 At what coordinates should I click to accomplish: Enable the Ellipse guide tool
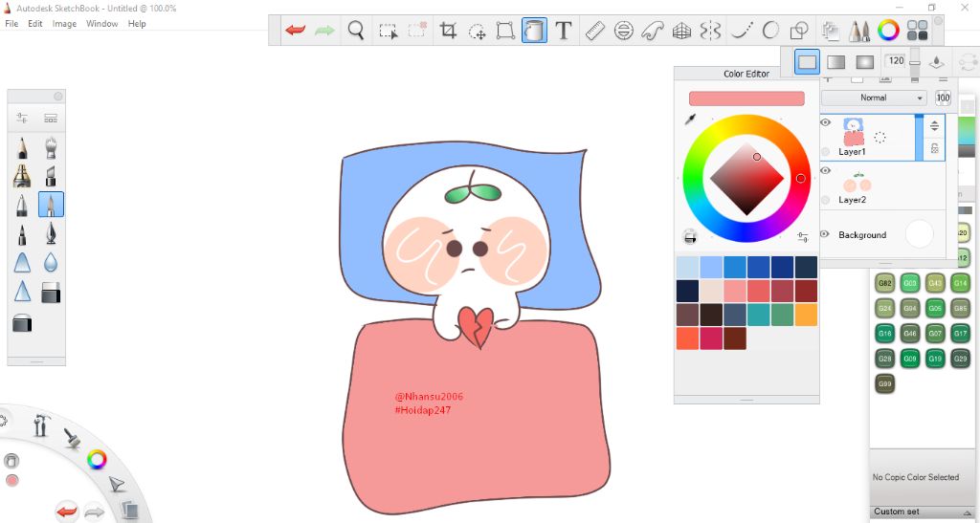(x=624, y=30)
